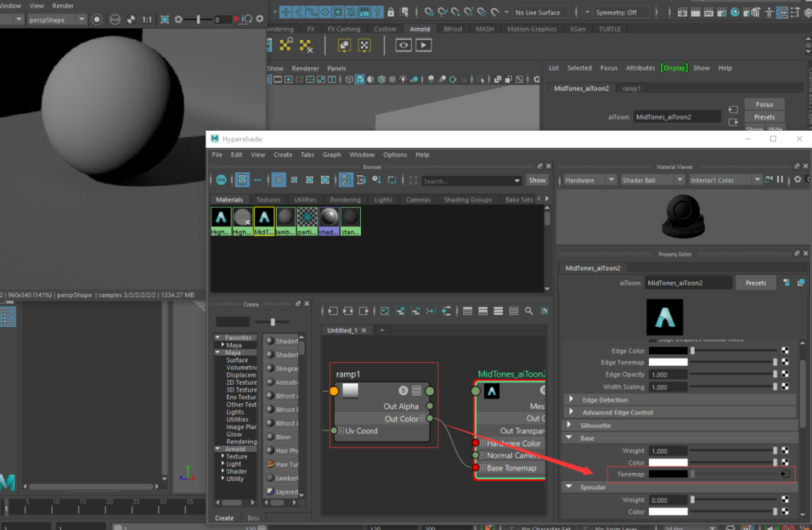This screenshot has height=530, width=812.
Task: Click inside the Hypershade search field
Action: pyautogui.click(x=467, y=181)
